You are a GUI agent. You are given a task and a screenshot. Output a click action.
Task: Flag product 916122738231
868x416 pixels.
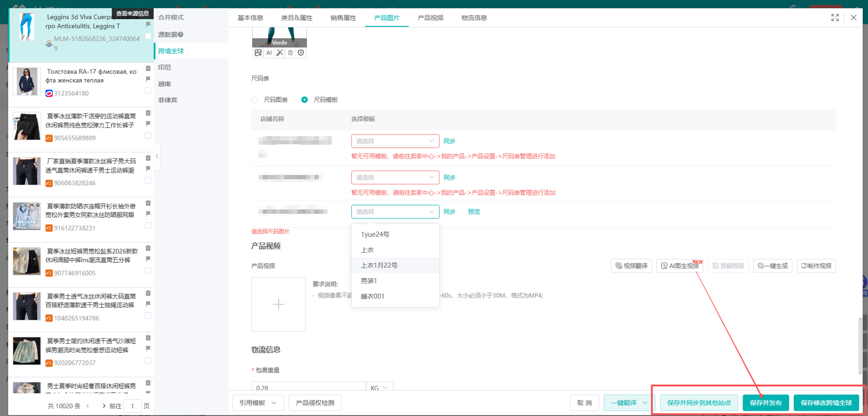148,214
